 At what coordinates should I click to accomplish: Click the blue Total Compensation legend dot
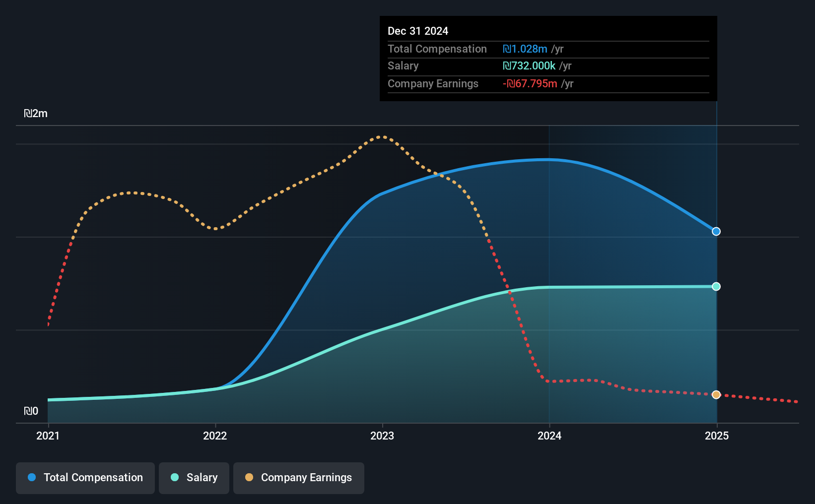(x=32, y=477)
